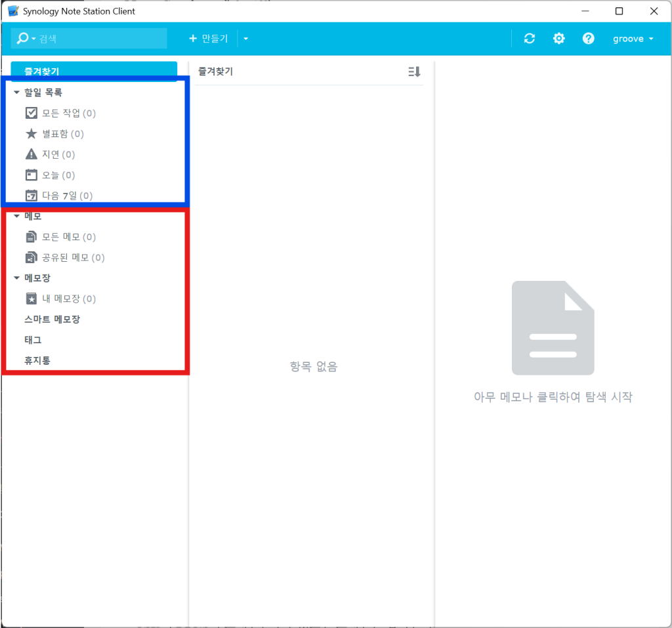Image resolution: width=672 pixels, height=628 pixels.
Task: Click the 만들기 create button
Action: (x=209, y=39)
